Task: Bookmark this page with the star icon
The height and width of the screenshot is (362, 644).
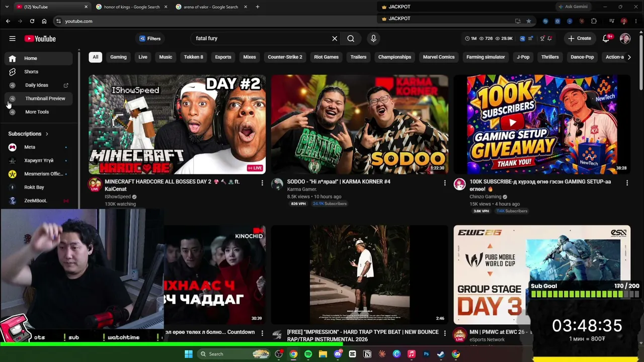Action: (x=528, y=21)
